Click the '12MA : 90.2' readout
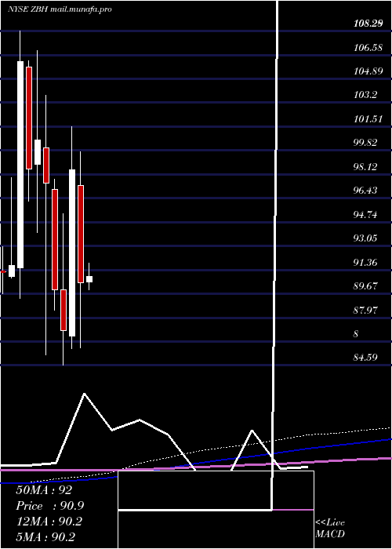 [x=49, y=522]
